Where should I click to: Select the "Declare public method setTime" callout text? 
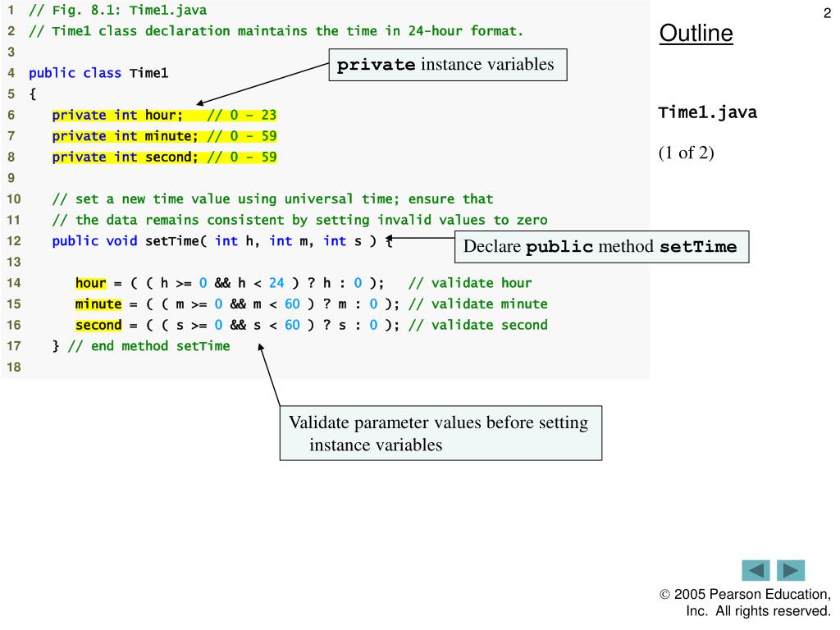[600, 246]
